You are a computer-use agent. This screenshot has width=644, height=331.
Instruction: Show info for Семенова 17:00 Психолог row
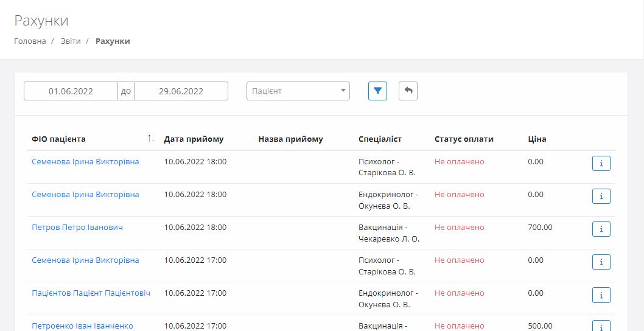[x=601, y=262]
